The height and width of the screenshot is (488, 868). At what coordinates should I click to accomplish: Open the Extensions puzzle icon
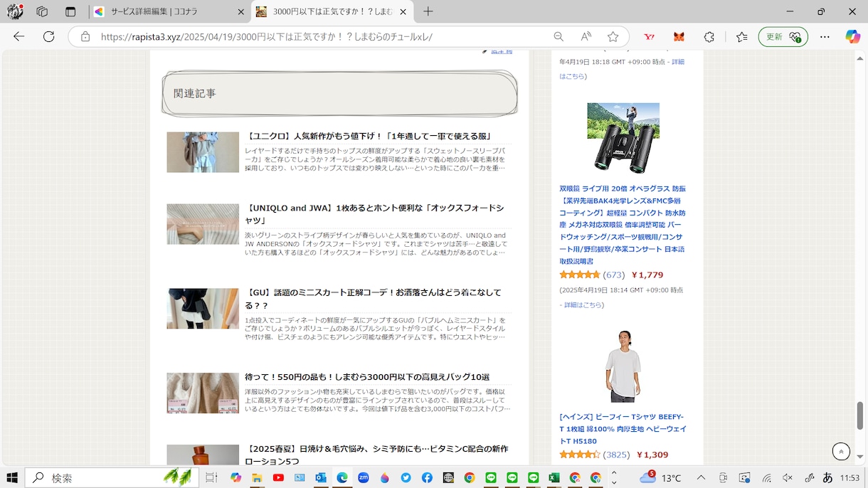pyautogui.click(x=709, y=36)
